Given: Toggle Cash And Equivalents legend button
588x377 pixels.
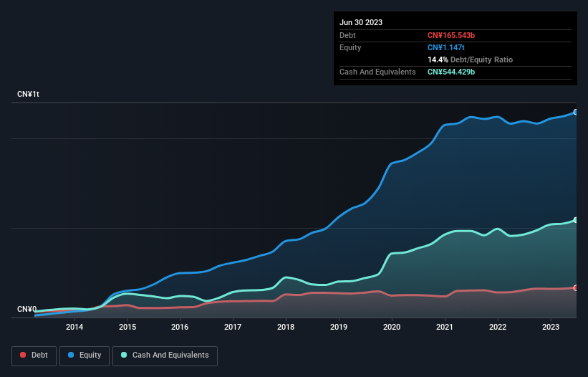Looking at the screenshot, I should click(x=165, y=355).
